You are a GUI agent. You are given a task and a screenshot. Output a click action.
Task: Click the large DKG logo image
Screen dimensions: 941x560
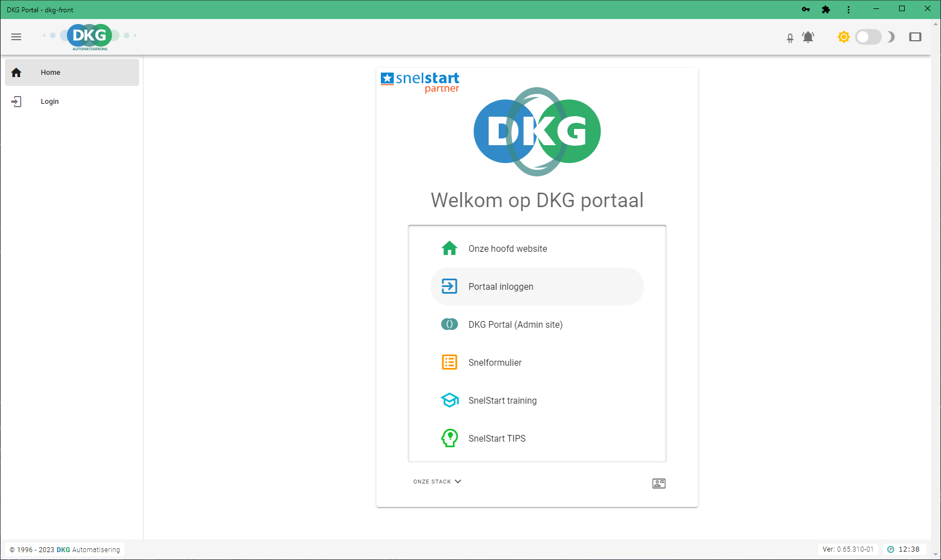(537, 132)
